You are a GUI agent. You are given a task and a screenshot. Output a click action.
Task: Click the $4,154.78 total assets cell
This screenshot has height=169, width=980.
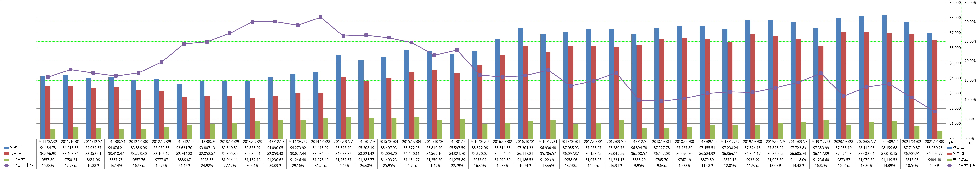48,148
